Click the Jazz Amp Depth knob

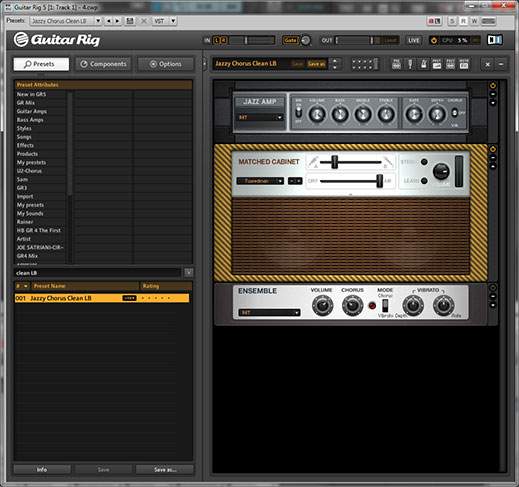coord(437,114)
